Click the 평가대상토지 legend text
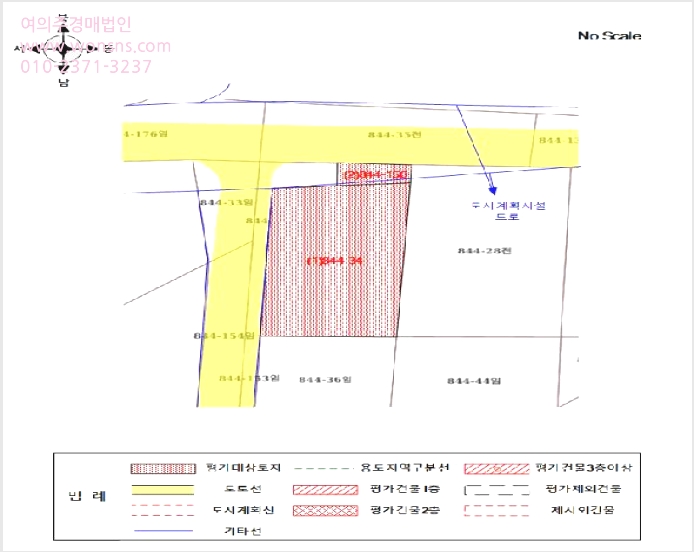 pyautogui.click(x=244, y=467)
